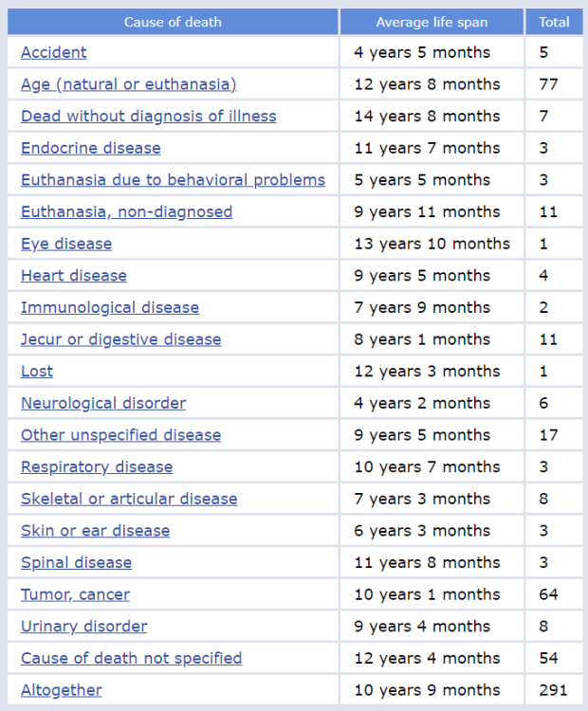Click Age (natural or euthanasia) link
This screenshot has width=588, height=711.
pyautogui.click(x=128, y=84)
